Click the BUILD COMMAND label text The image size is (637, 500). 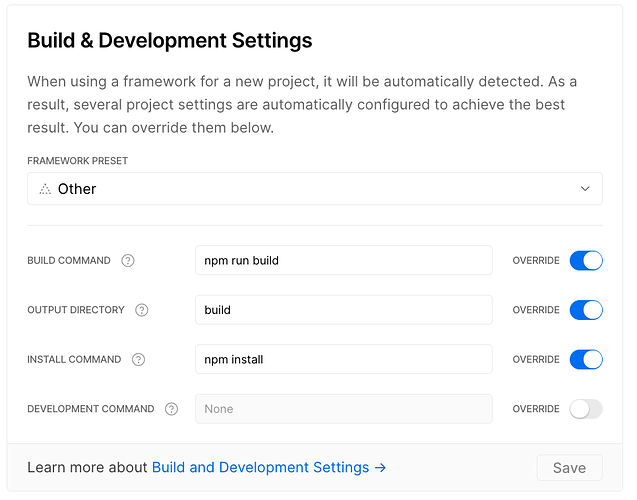pyautogui.click(x=69, y=261)
